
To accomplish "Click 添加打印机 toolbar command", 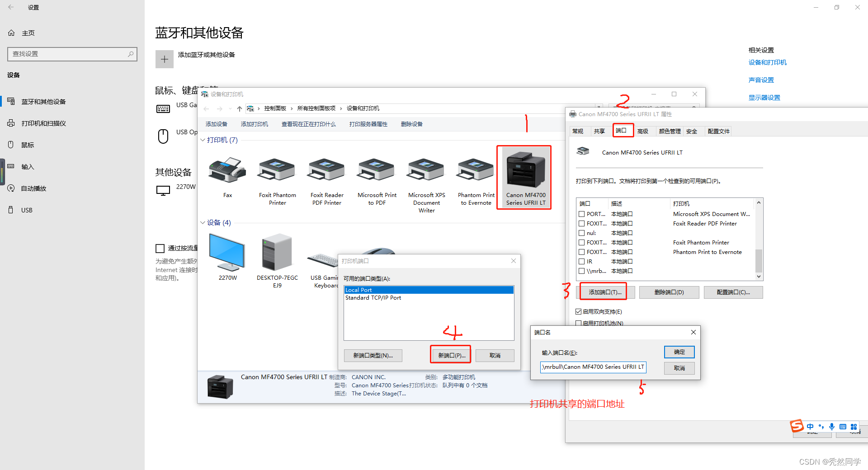I will point(255,124).
